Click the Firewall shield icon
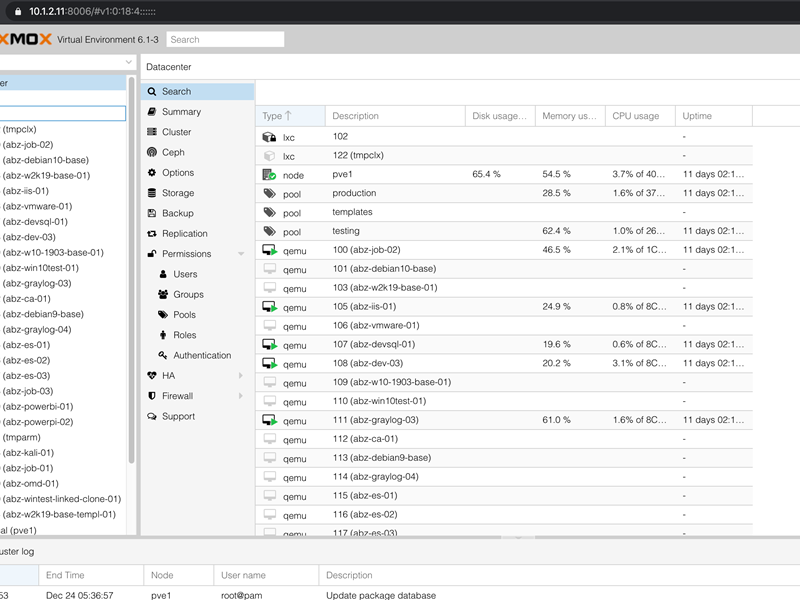The width and height of the screenshot is (800, 600). coord(152,396)
